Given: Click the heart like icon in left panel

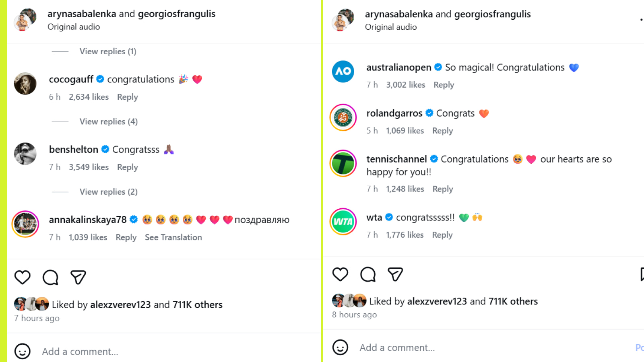Looking at the screenshot, I should pos(23,277).
